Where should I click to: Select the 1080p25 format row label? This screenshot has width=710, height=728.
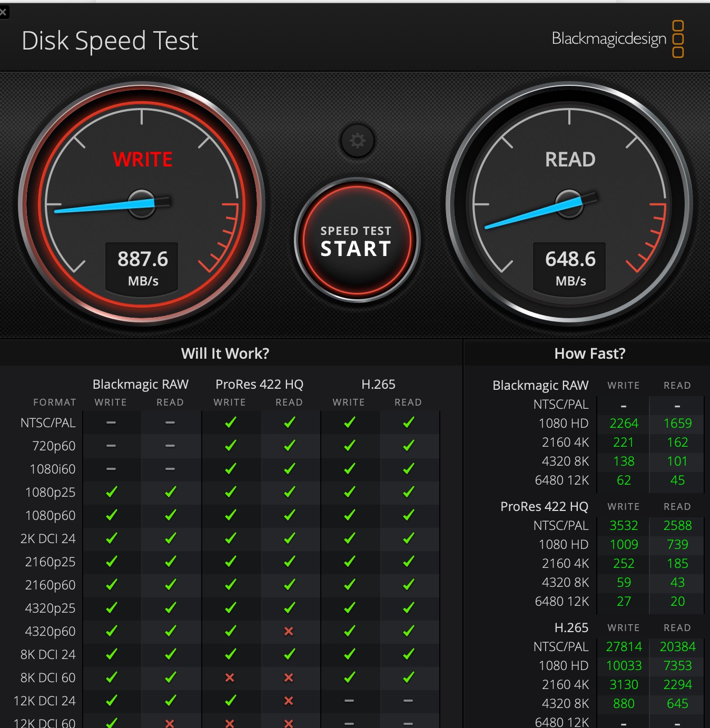[x=51, y=493]
